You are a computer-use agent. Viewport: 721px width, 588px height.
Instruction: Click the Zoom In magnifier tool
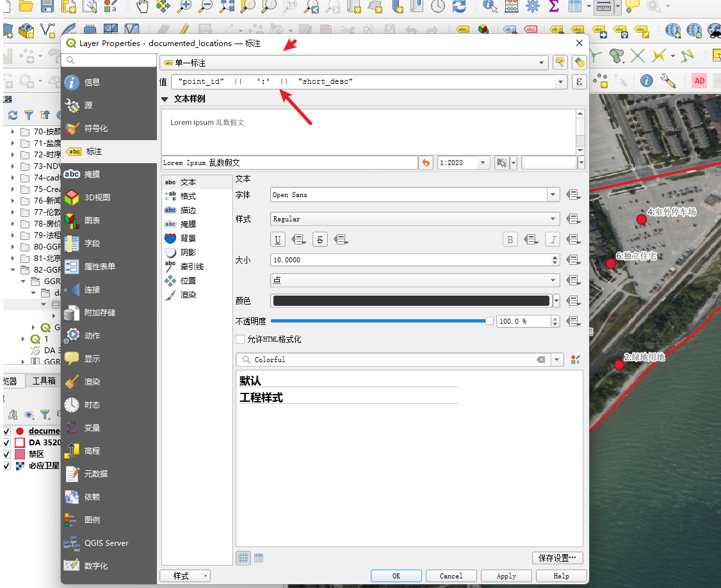point(184,6)
